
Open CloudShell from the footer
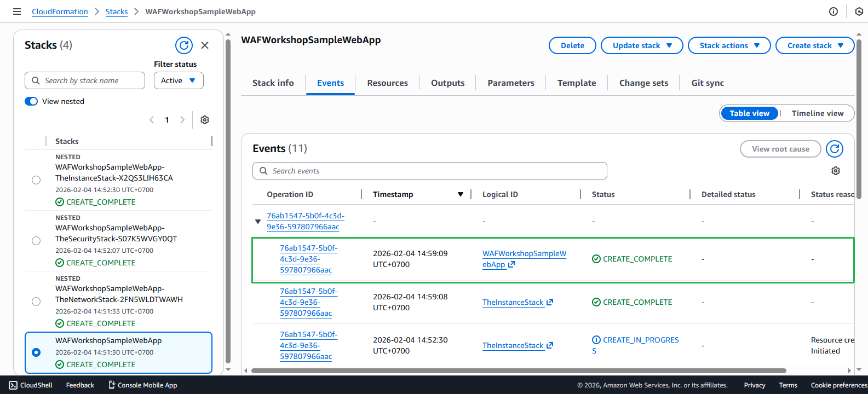click(x=31, y=385)
